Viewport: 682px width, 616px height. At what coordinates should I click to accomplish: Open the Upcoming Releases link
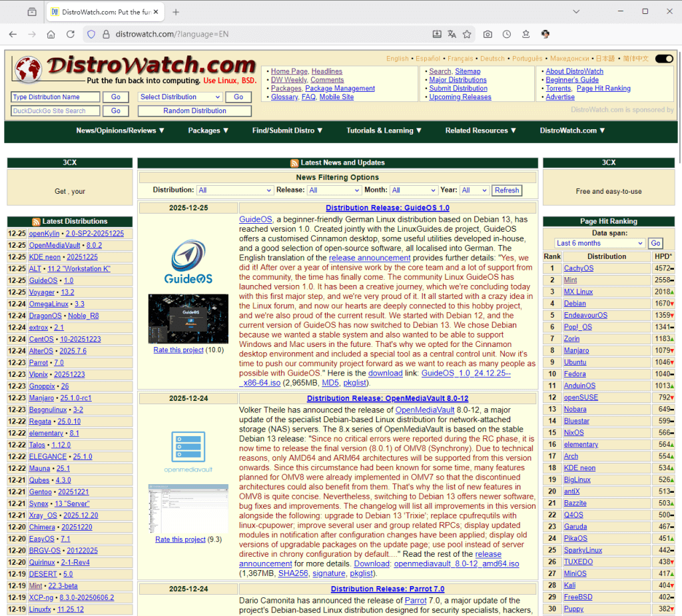pyautogui.click(x=460, y=97)
